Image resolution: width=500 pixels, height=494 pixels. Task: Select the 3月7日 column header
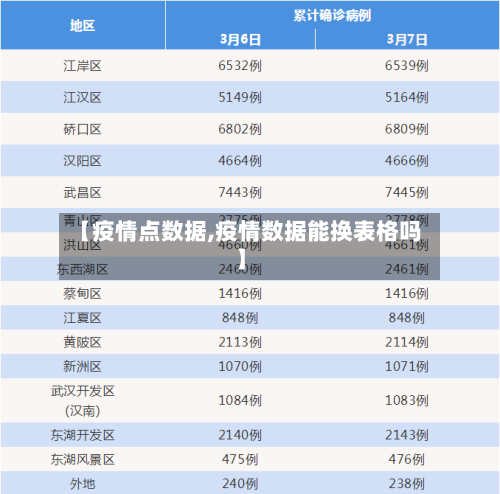[407, 40]
